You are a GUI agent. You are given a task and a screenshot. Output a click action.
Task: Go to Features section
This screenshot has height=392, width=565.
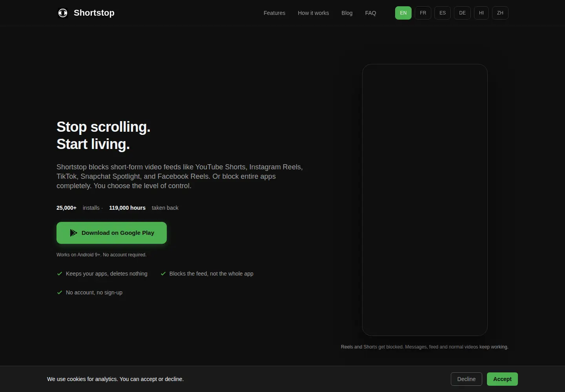(274, 13)
